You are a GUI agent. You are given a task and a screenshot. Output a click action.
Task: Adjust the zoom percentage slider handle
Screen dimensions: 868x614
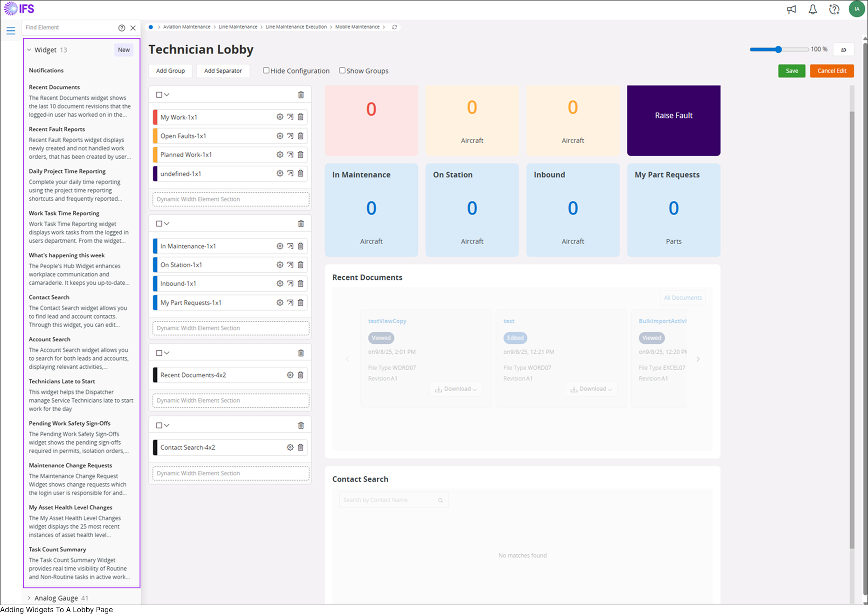point(778,49)
